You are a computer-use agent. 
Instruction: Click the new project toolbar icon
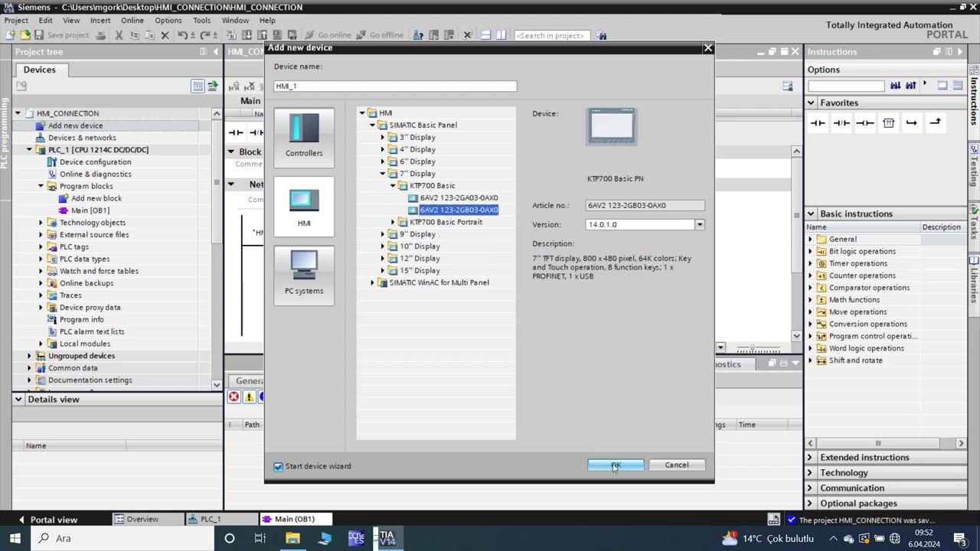[11, 35]
